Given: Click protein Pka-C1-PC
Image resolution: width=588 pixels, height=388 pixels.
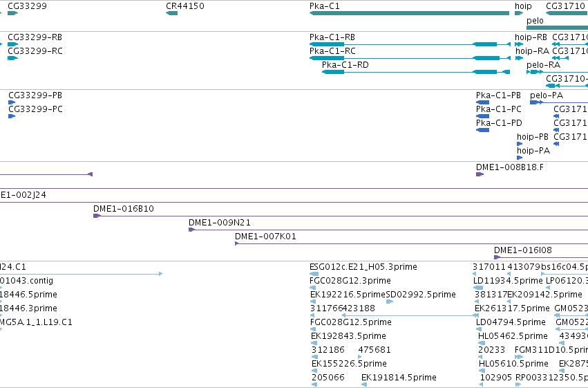Looking at the screenshot, I should point(482,116).
